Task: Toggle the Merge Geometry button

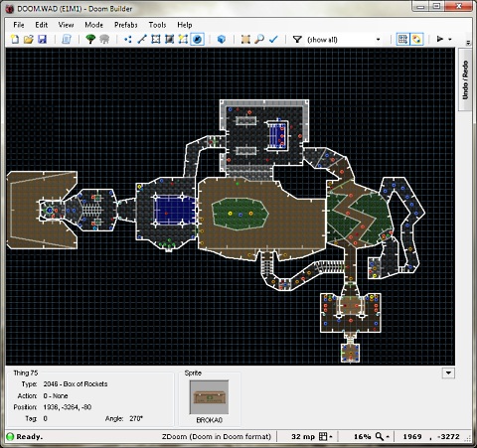Action: [416, 39]
